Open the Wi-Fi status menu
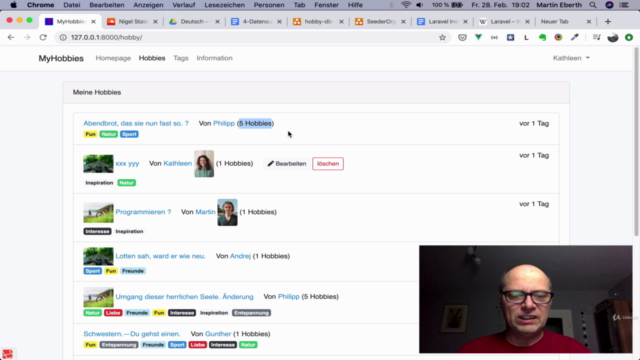This screenshot has height=360, width=640. point(406,5)
